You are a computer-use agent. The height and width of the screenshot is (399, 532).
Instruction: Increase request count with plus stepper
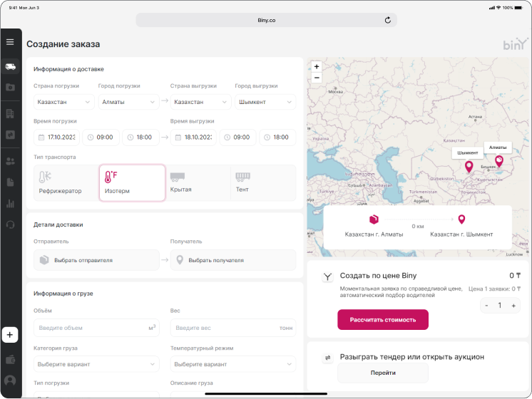[513, 305]
